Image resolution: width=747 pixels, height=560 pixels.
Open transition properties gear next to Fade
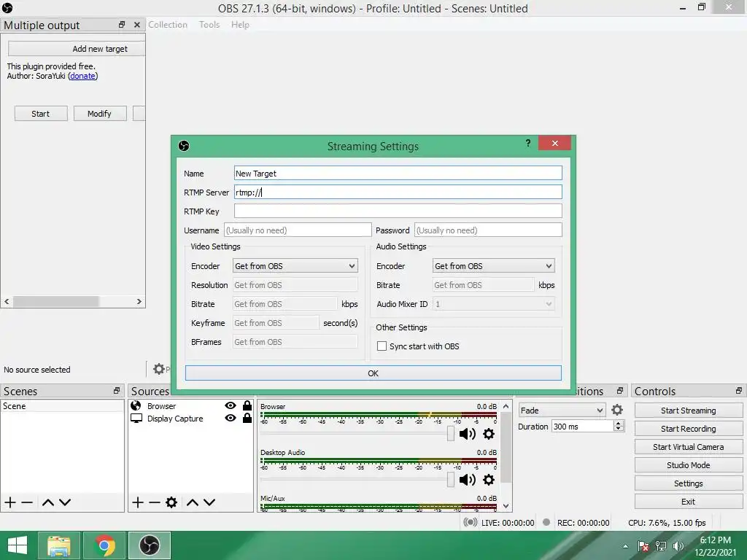point(617,410)
